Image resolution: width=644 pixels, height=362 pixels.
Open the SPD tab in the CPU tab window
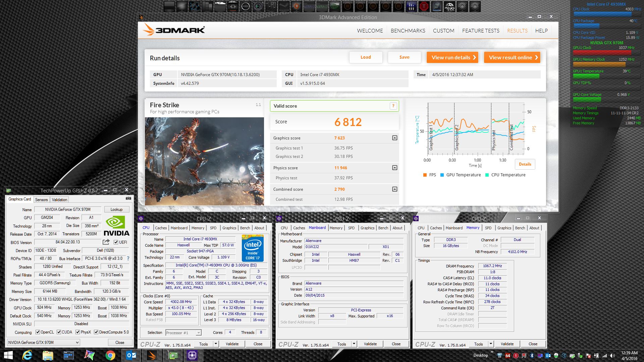[213, 228]
